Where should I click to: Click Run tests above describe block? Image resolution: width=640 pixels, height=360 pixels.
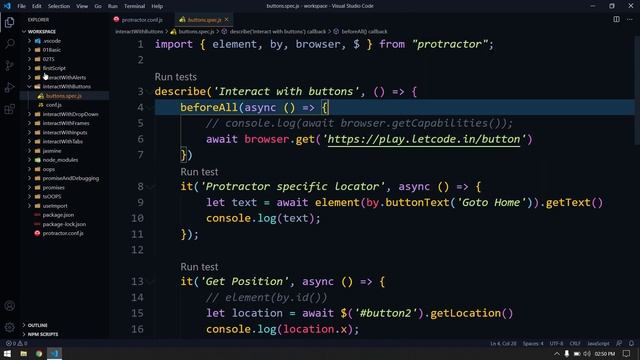(176, 77)
